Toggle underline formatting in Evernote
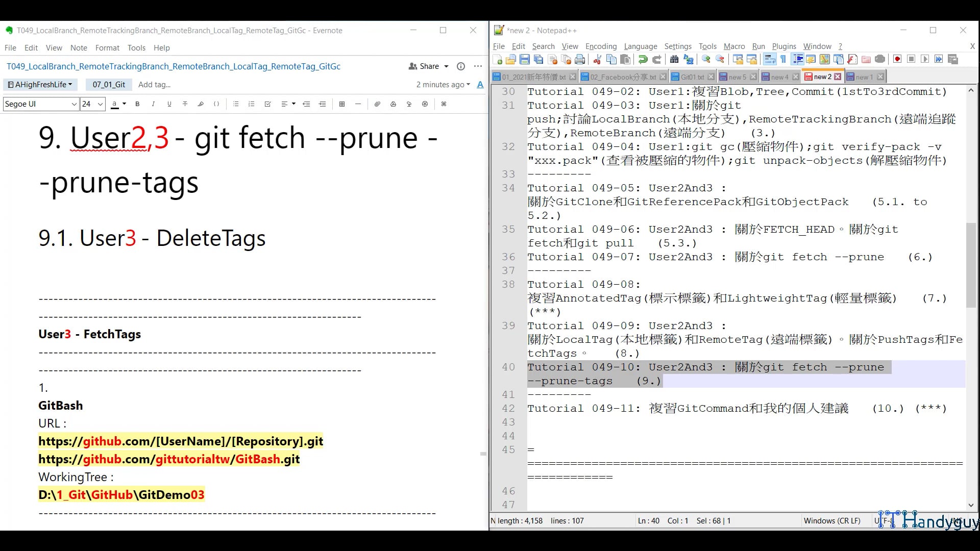Viewport: 980px width, 551px height. coord(169,104)
